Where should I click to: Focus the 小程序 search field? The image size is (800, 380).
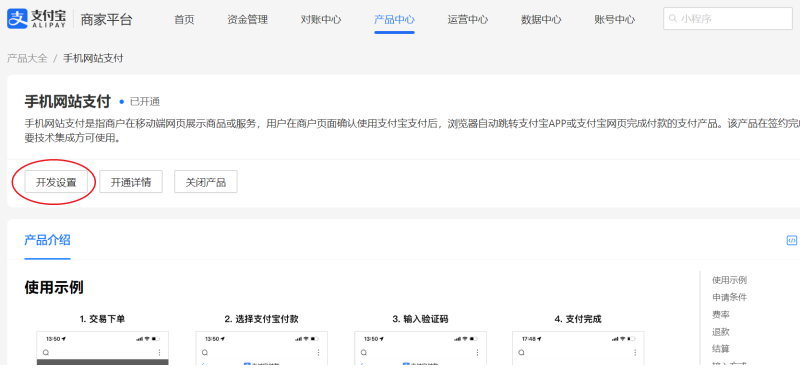728,19
